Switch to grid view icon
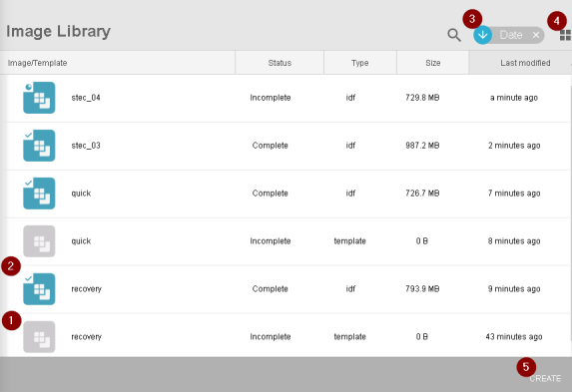572x392 pixels. 565,35
